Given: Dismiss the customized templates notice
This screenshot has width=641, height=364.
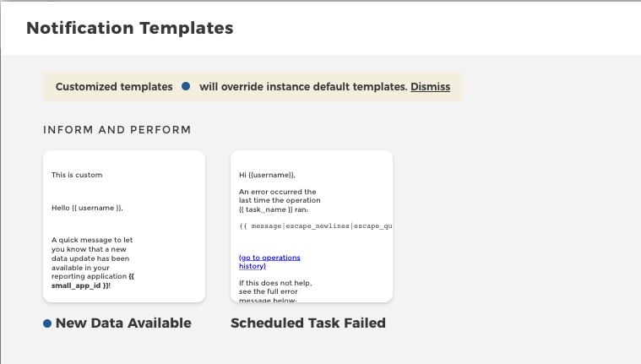Looking at the screenshot, I should click(430, 87).
